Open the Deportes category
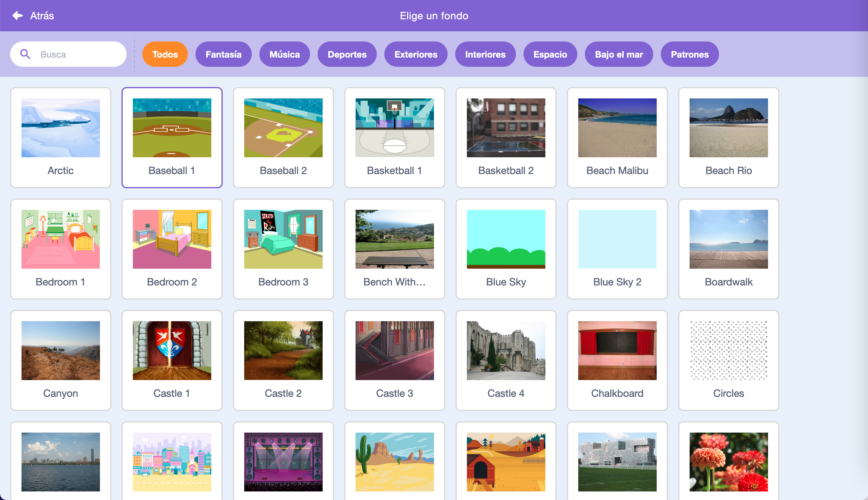Viewport: 868px width, 500px height. click(347, 54)
